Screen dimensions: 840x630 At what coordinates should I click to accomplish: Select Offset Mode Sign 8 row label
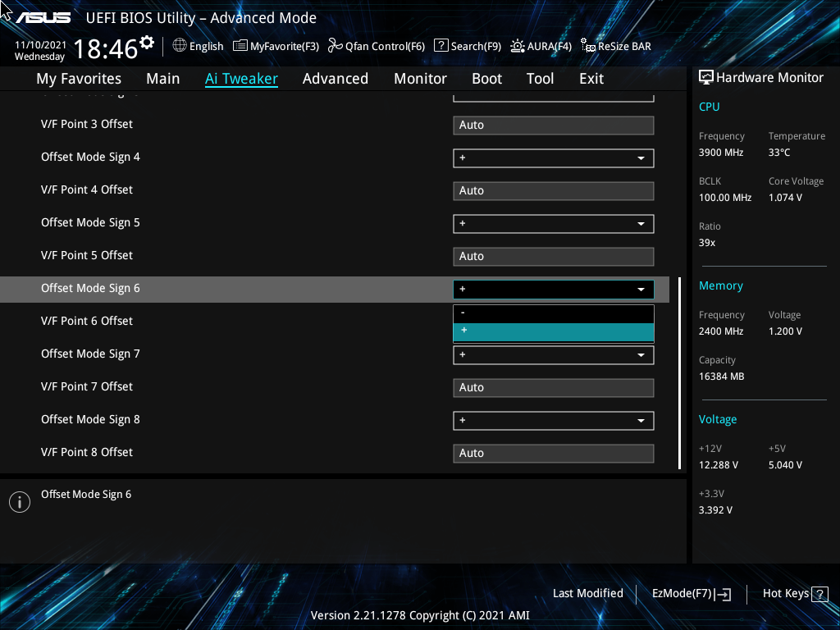(90, 419)
